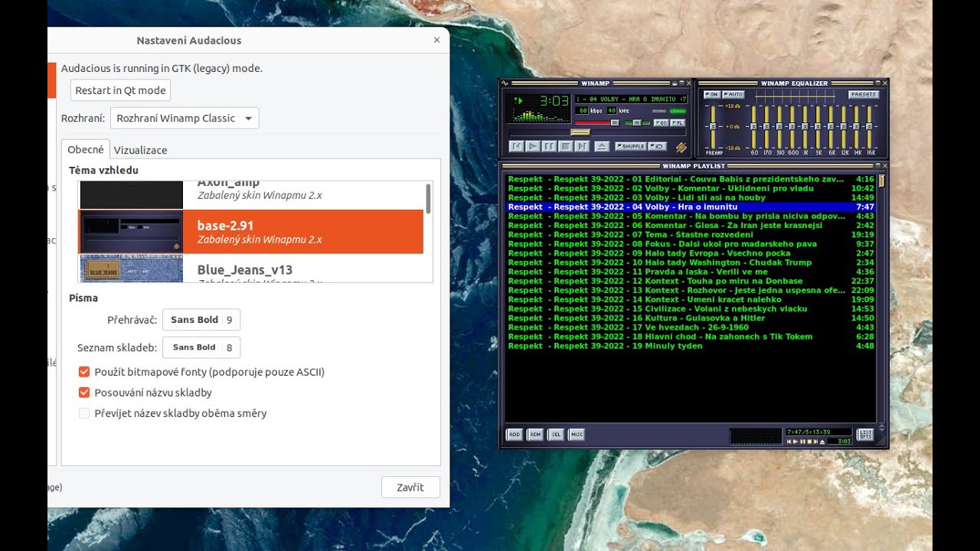Toggle Shuffle in Winamp player
Viewport: 980px width, 551px height.
tap(631, 146)
